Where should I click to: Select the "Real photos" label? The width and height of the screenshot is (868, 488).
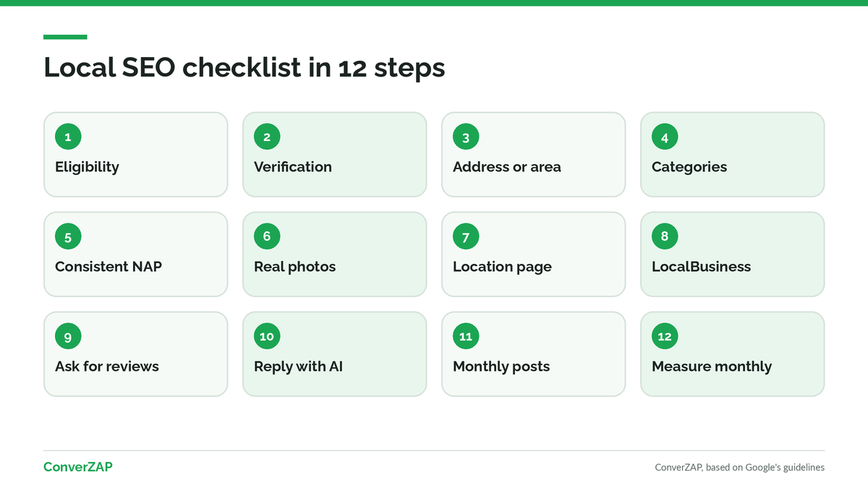point(295,267)
